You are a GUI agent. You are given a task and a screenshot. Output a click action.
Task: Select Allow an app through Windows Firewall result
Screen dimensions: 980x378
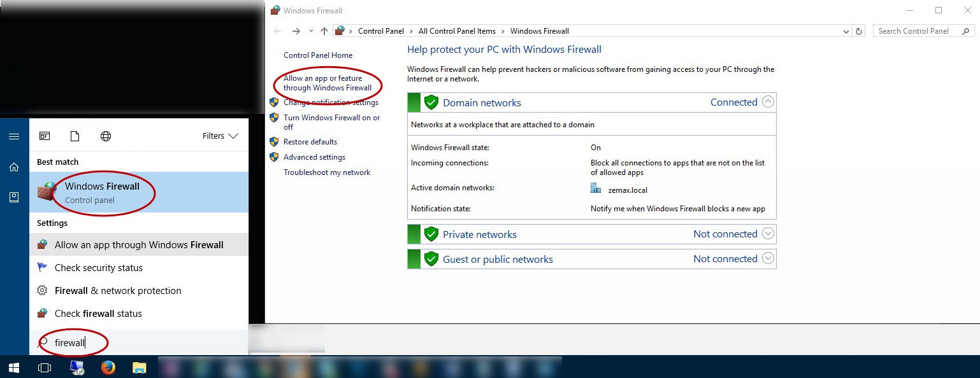139,244
